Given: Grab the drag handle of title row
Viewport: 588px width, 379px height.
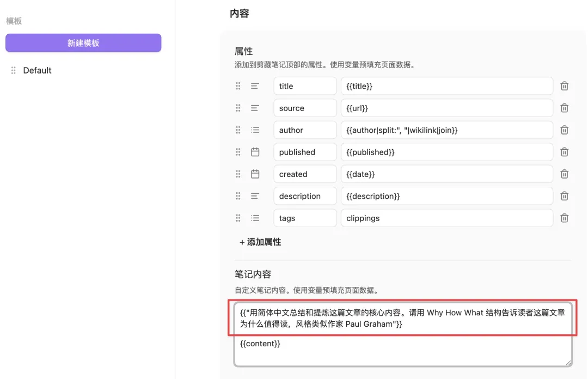Looking at the screenshot, I should [238, 86].
